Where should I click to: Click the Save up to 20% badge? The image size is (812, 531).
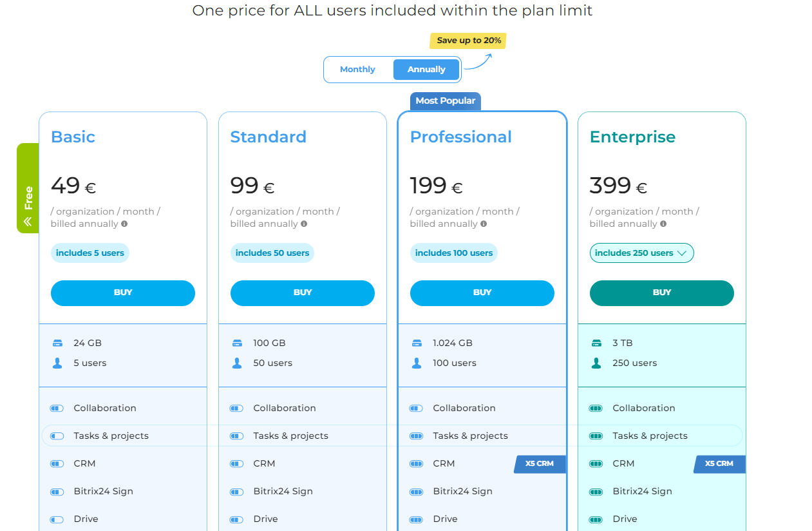pos(469,41)
